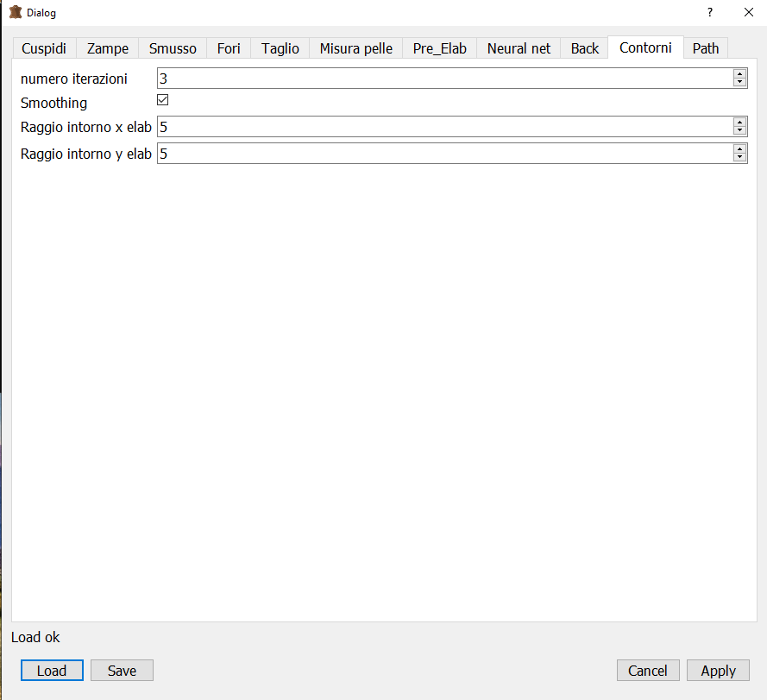Show the Misura pelle tab

[x=355, y=48]
